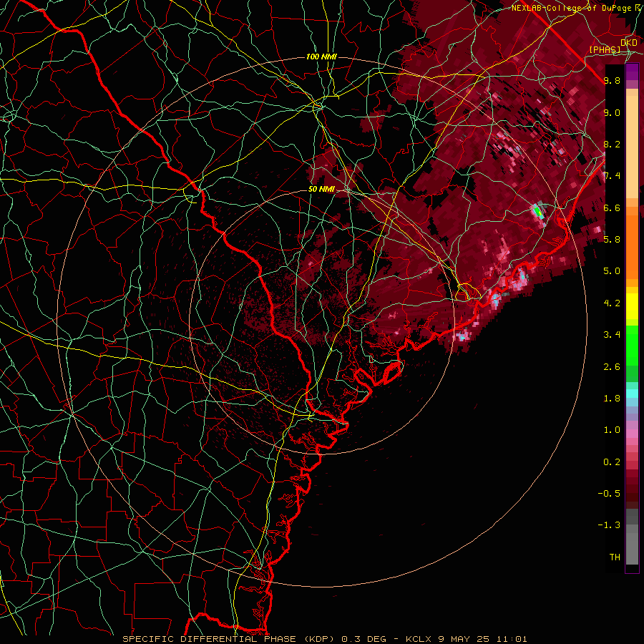Click the -0.5 value on color scale

609,493
